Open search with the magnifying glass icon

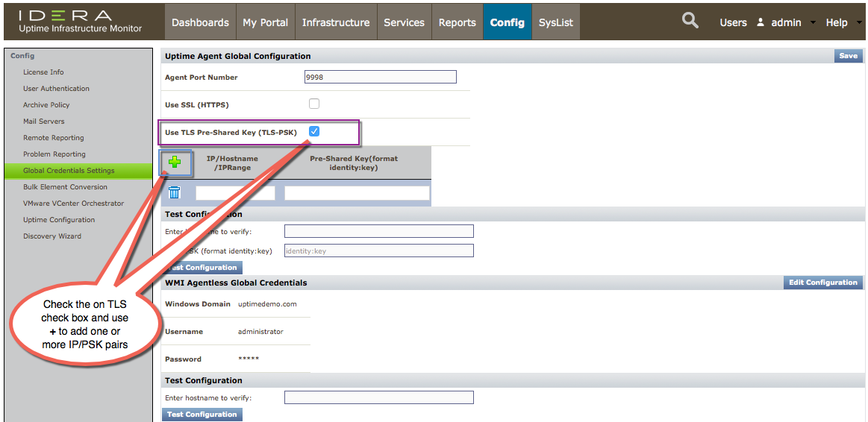(690, 22)
